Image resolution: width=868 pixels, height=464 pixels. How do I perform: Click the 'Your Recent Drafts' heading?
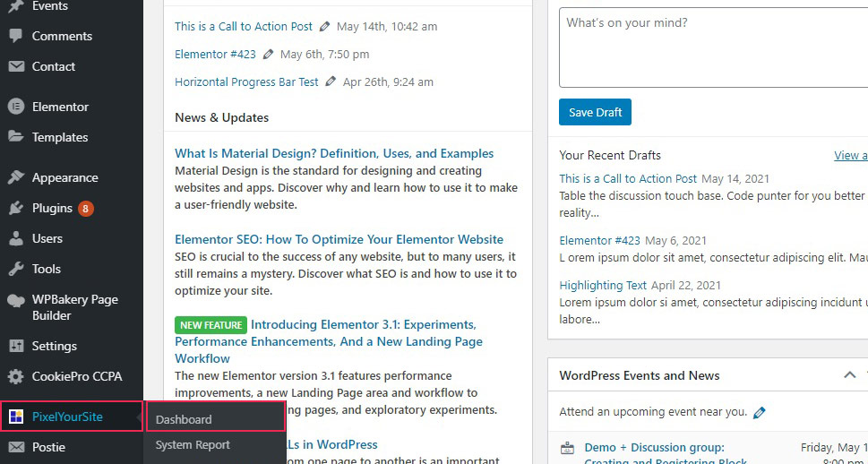point(610,155)
